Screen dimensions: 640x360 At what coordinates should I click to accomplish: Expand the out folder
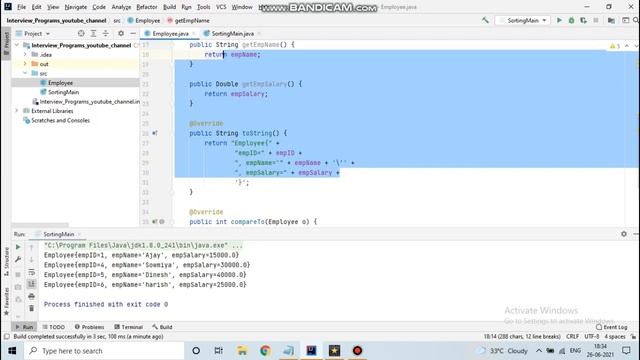(25, 64)
